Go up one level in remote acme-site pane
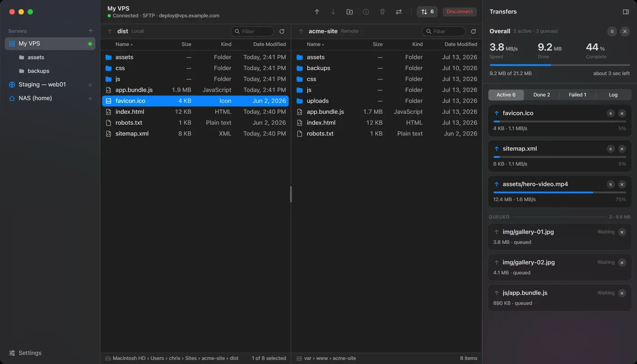637x364 pixels. tap(301, 31)
